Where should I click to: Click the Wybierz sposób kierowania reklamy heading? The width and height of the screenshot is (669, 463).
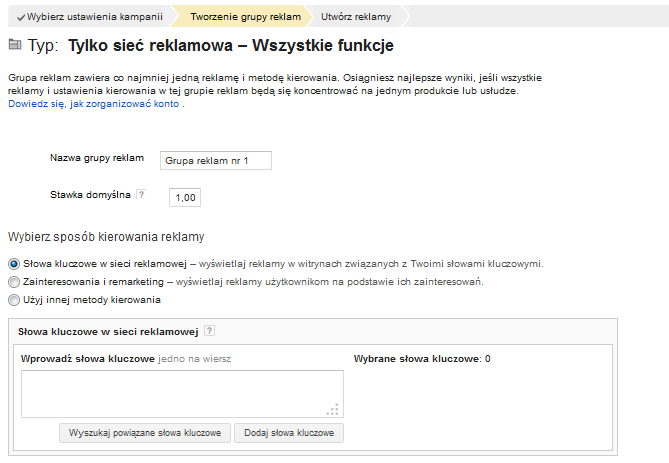click(106, 238)
